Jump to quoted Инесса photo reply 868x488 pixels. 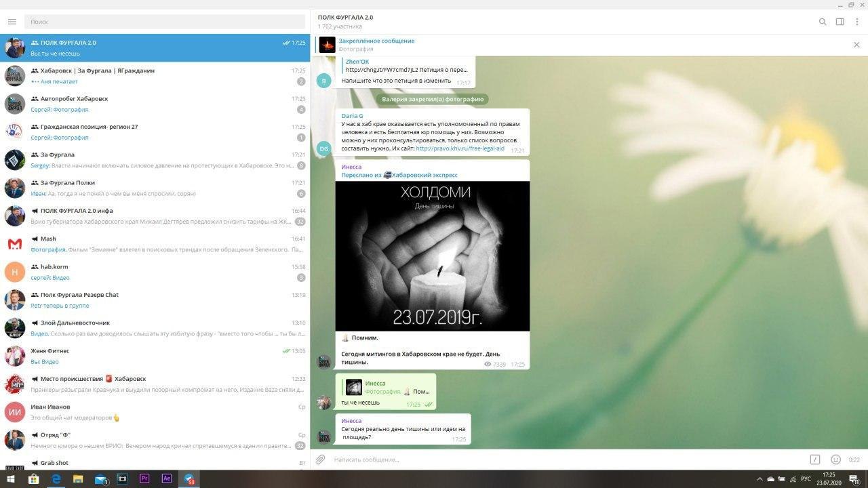387,387
